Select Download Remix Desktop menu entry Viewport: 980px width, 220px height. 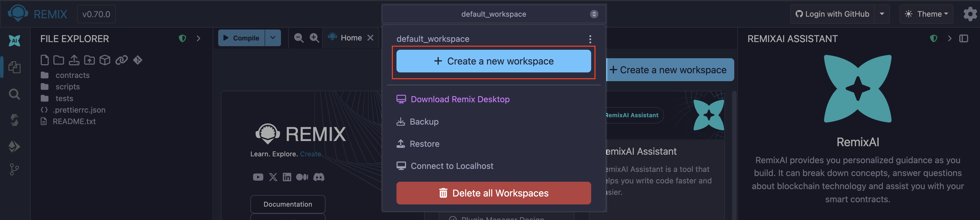pos(453,99)
